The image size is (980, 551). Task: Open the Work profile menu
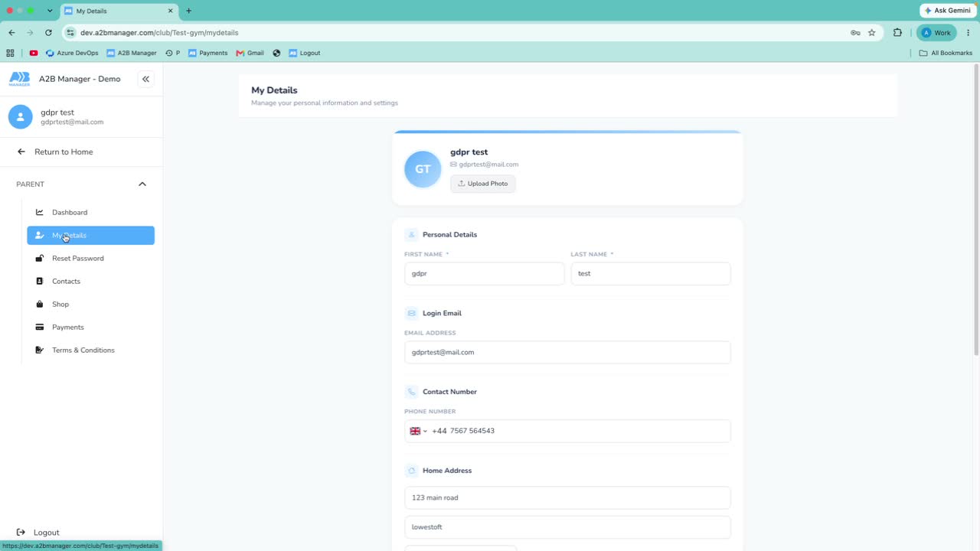936,33
